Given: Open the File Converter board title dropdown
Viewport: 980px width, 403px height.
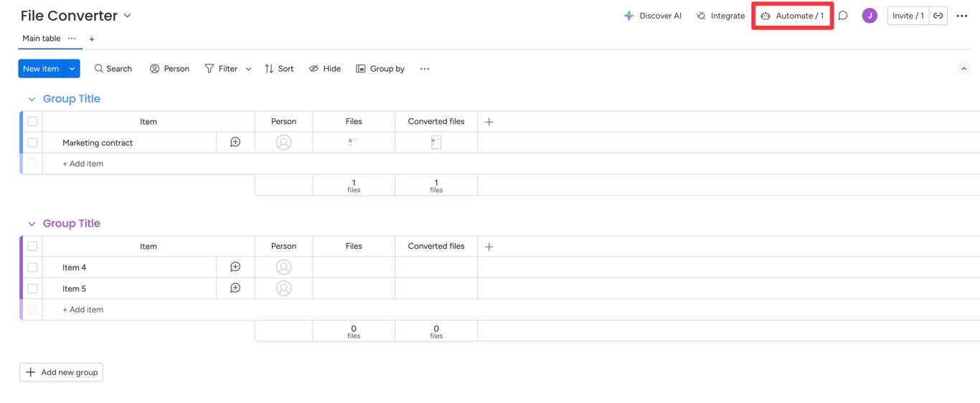Looking at the screenshot, I should pyautogui.click(x=128, y=16).
